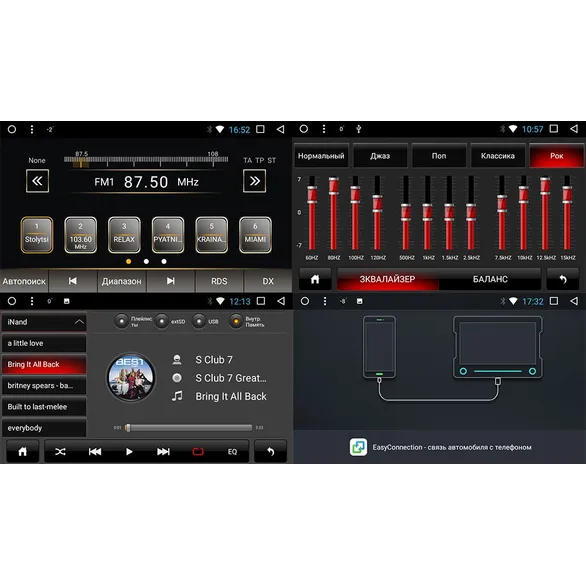This screenshot has width=586, height=586.
Task: Select the Джаз equalizer preset
Action: pos(380,156)
